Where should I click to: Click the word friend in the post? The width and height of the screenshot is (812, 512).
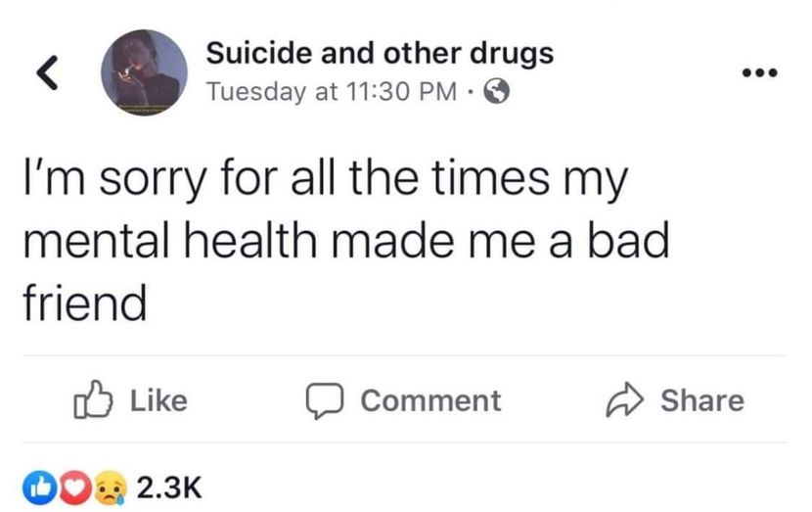point(85,303)
